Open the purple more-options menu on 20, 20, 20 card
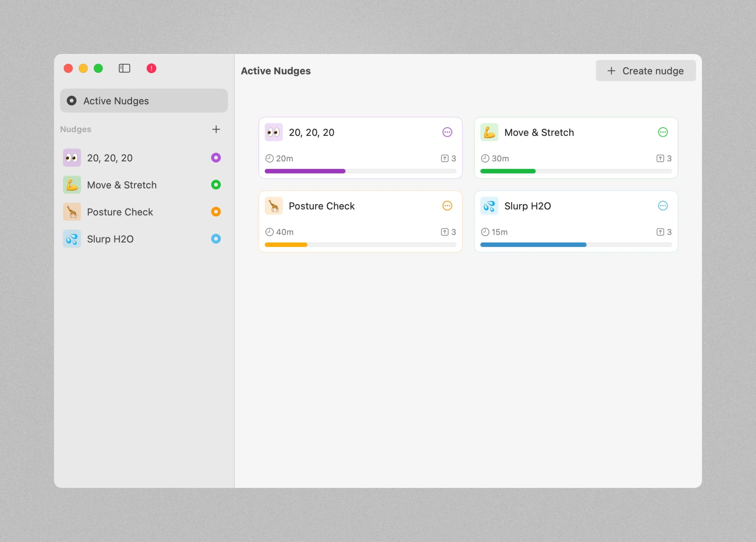The width and height of the screenshot is (756, 542). (x=447, y=132)
